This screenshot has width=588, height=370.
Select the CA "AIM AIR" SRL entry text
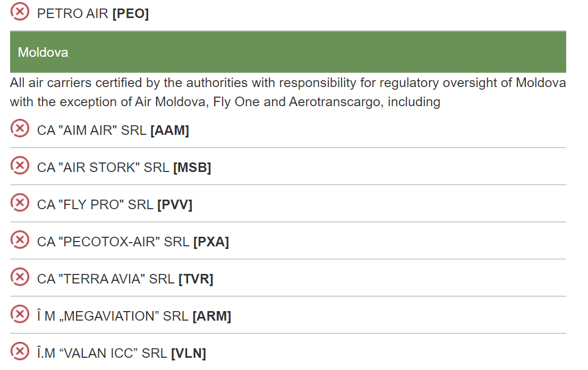(113, 131)
